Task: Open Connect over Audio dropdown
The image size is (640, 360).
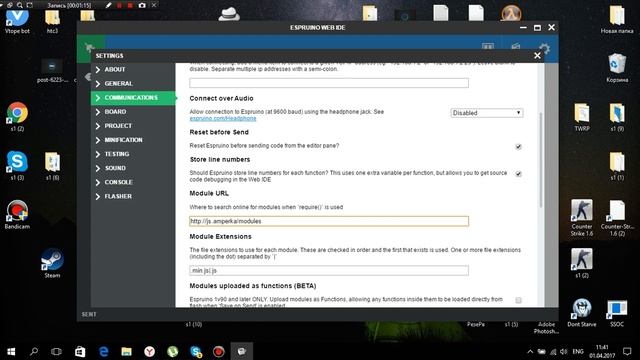Action: 487,113
